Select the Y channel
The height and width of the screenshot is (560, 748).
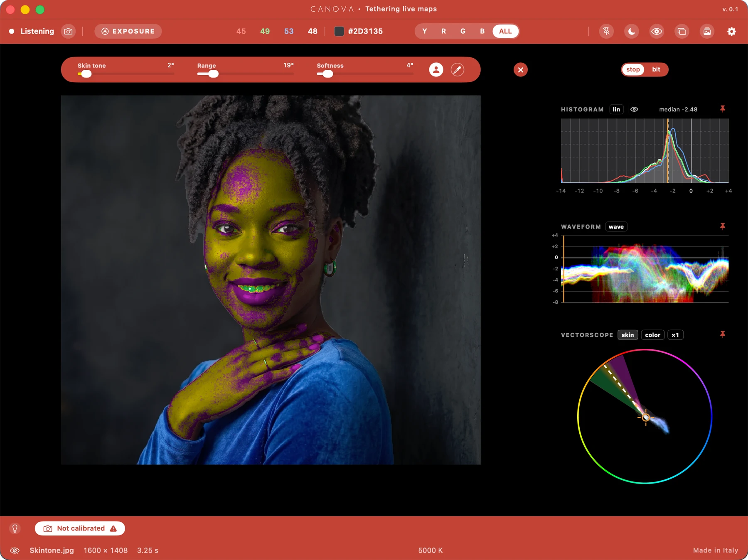pos(424,31)
